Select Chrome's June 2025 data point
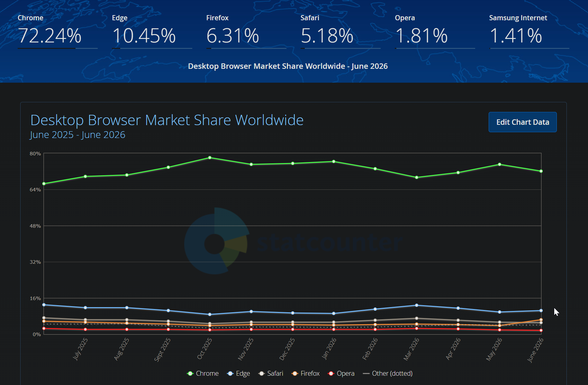The width and height of the screenshot is (588, 385). pyautogui.click(x=44, y=184)
